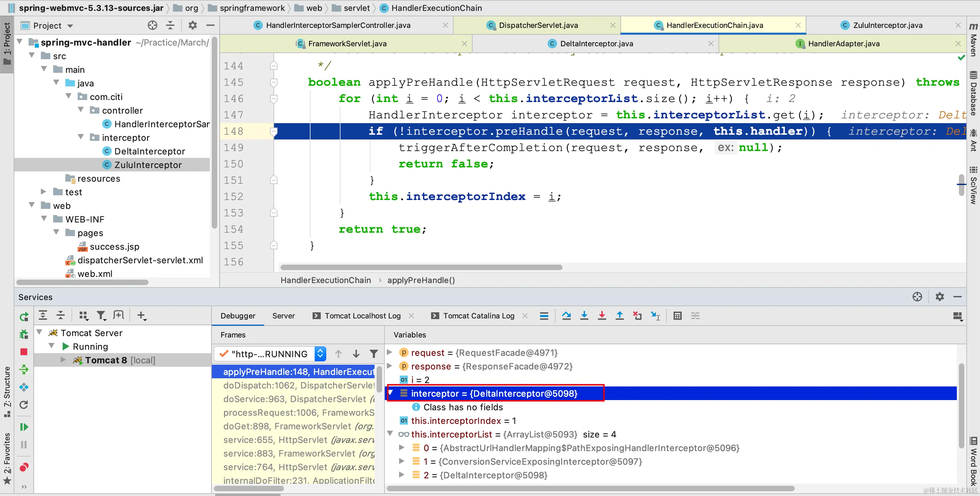980x496 pixels.
Task: Toggle code folding at line 145
Action: 273,82
